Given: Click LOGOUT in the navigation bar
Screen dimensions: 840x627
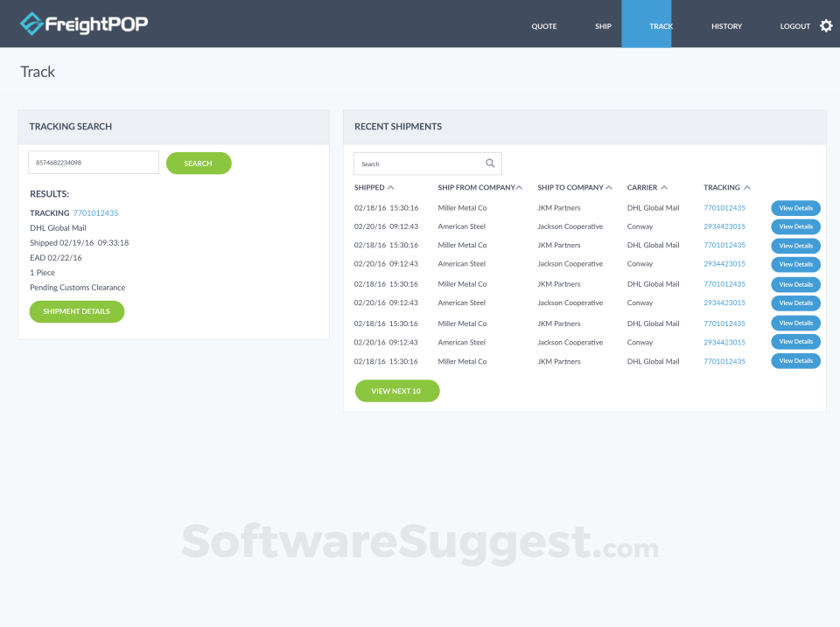Looking at the screenshot, I should (x=793, y=25).
